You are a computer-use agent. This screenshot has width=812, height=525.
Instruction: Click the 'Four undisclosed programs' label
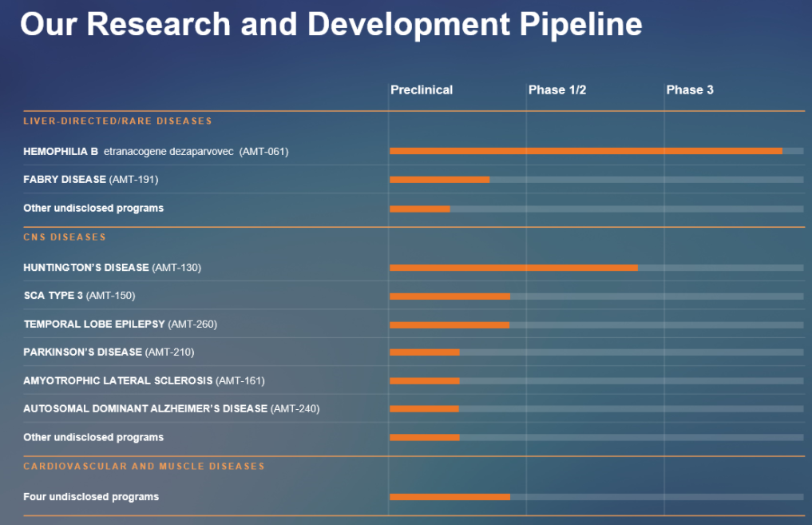(91, 496)
